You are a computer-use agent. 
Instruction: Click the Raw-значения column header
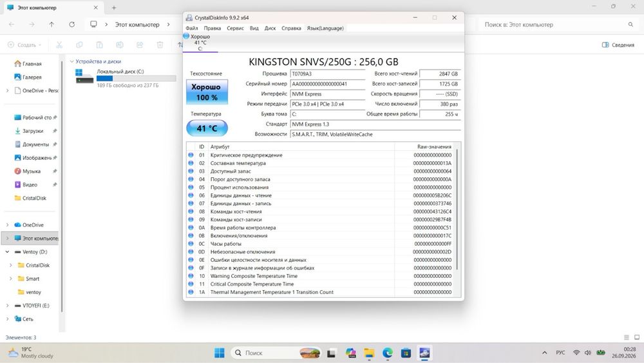pyautogui.click(x=424, y=147)
